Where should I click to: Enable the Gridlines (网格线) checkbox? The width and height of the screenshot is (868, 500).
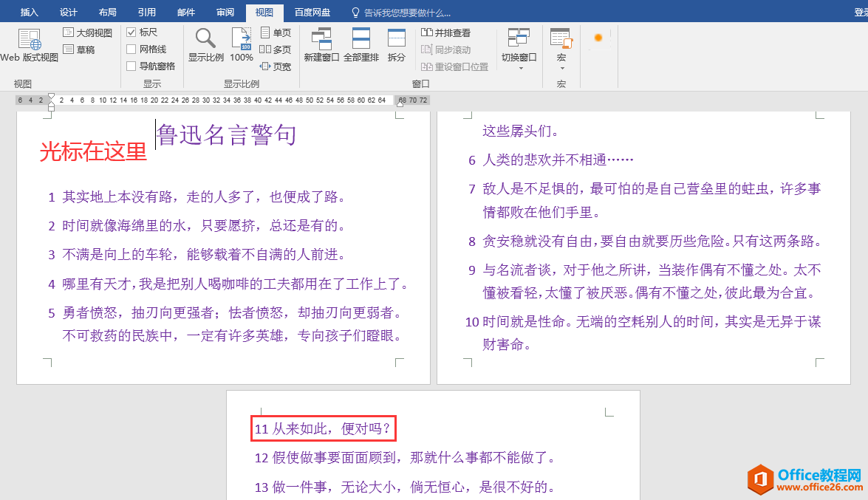(131, 49)
